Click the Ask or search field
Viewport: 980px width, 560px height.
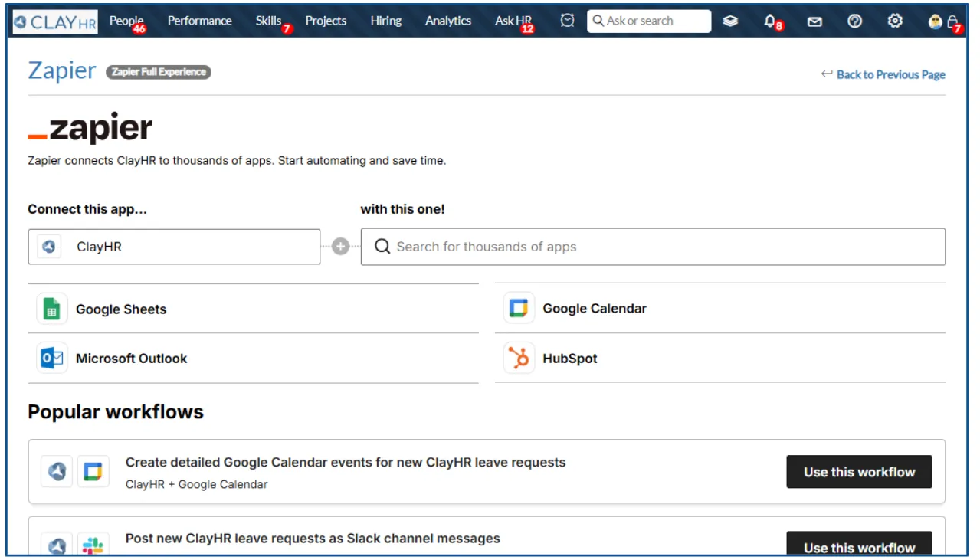[649, 21]
